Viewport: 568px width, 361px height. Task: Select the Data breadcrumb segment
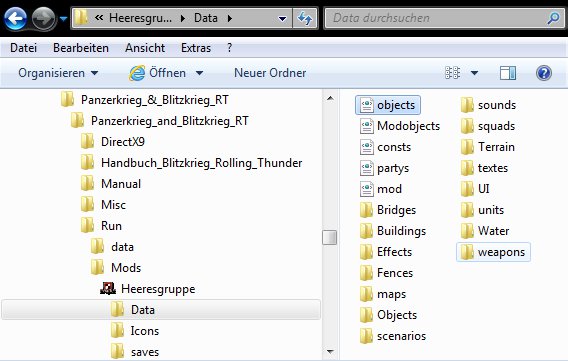(206, 18)
